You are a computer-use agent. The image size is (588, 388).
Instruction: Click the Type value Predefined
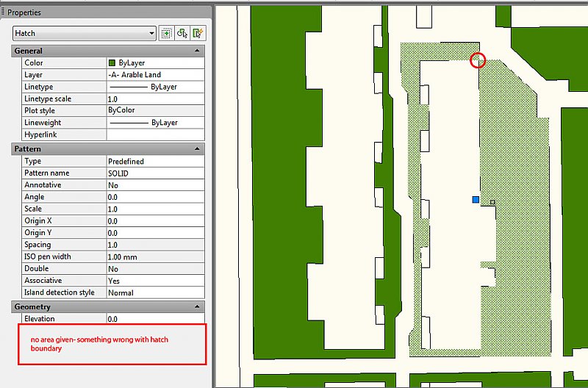click(x=156, y=161)
